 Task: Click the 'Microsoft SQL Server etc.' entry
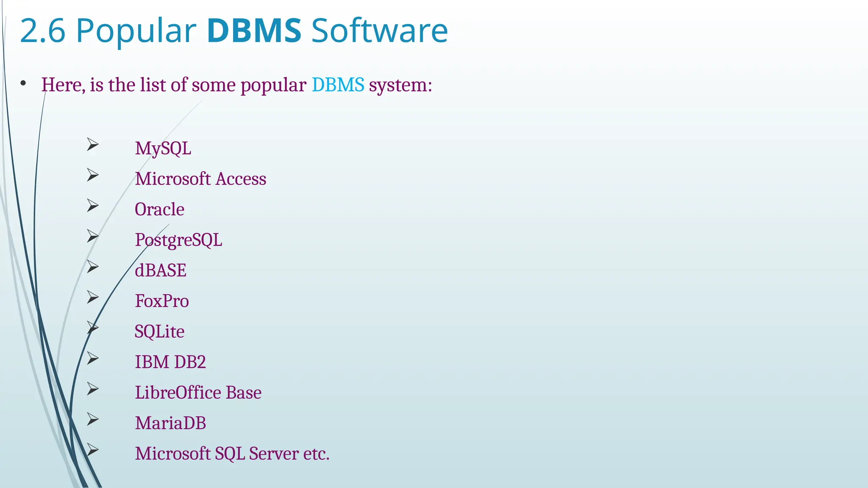232,454
